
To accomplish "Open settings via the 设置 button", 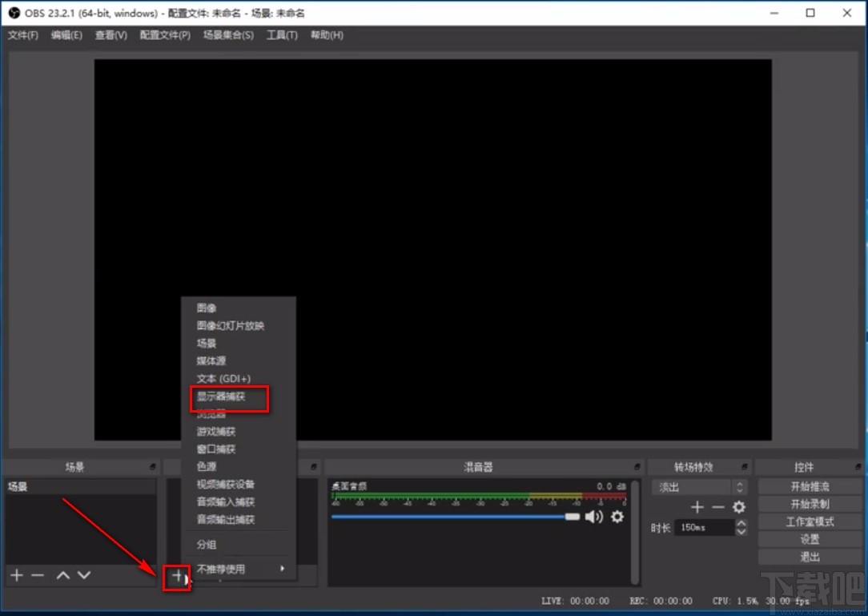I will 809,538.
